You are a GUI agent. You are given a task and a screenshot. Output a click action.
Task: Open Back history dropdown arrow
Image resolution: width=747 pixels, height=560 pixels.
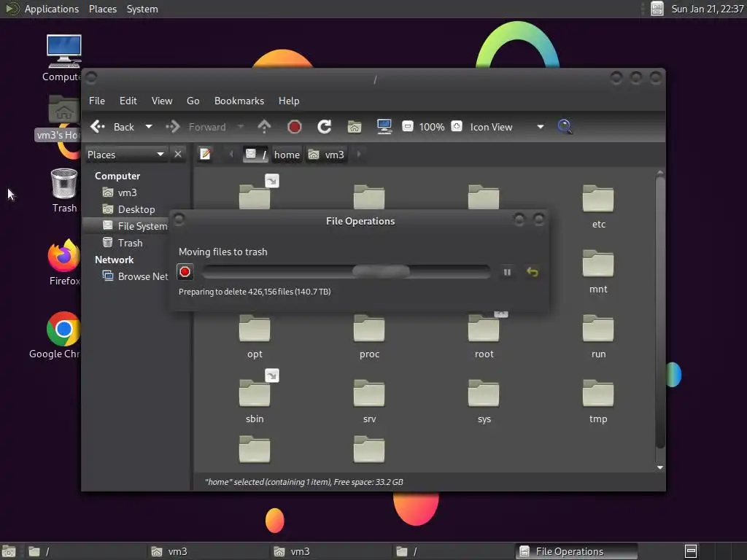149,127
